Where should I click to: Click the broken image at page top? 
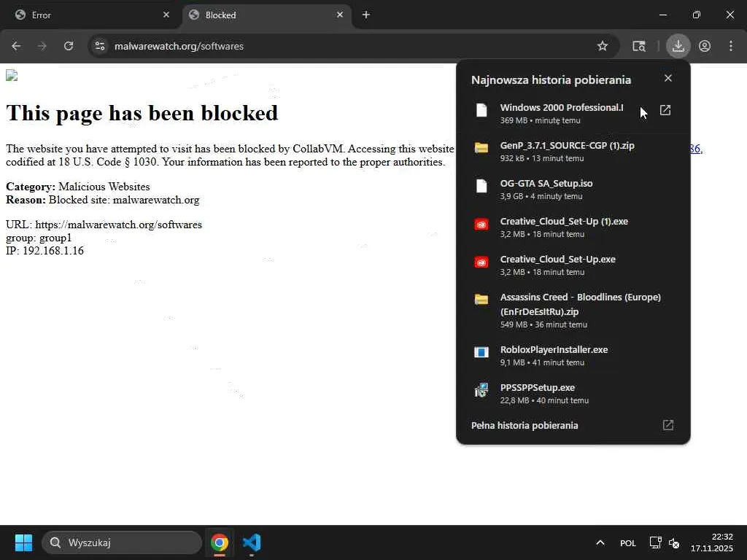(12, 76)
